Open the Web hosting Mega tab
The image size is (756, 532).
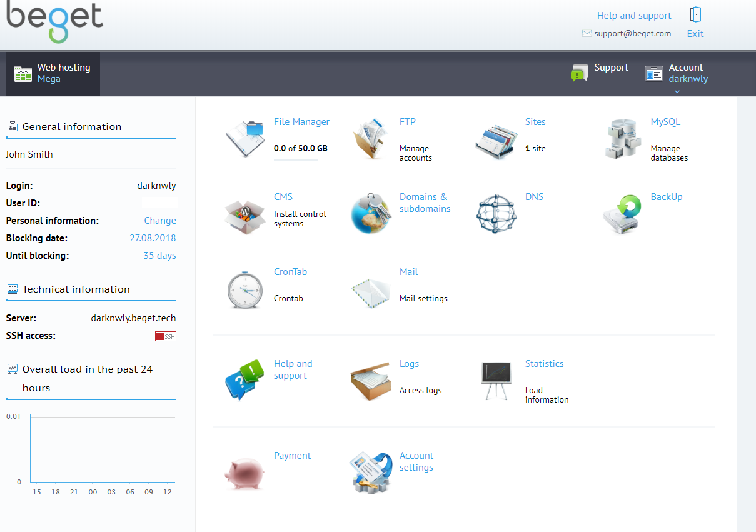(53, 74)
